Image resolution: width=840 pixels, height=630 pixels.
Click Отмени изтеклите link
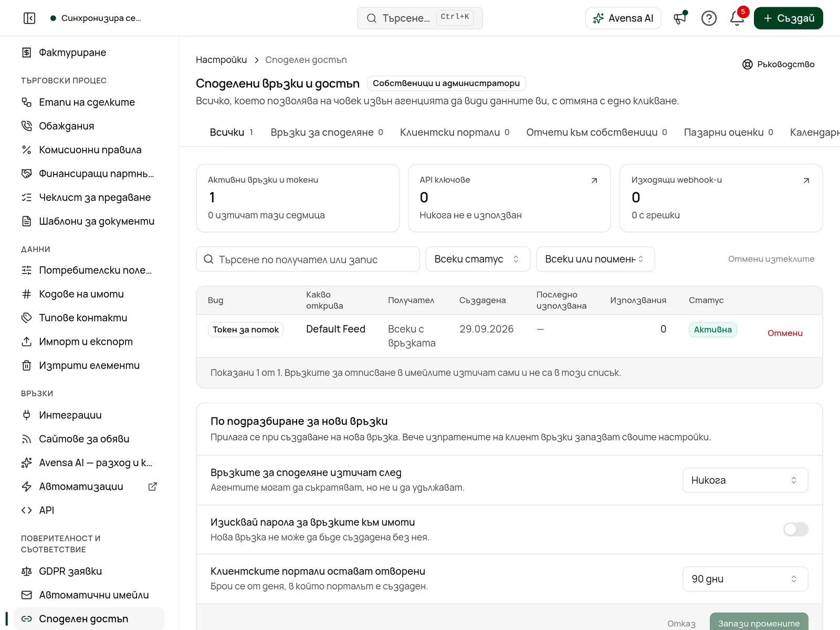[771, 259]
